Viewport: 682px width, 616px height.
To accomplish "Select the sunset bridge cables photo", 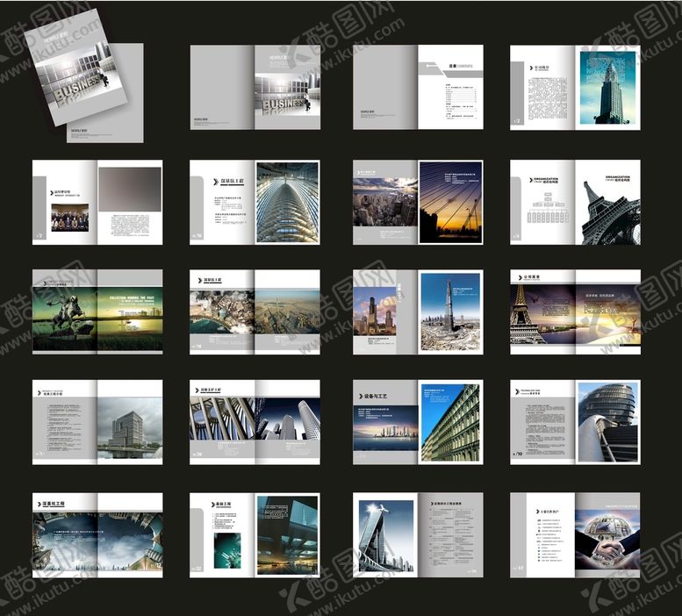I will [x=449, y=201].
